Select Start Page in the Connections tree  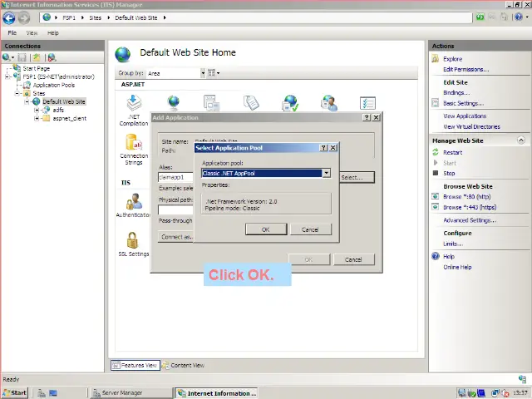point(37,68)
